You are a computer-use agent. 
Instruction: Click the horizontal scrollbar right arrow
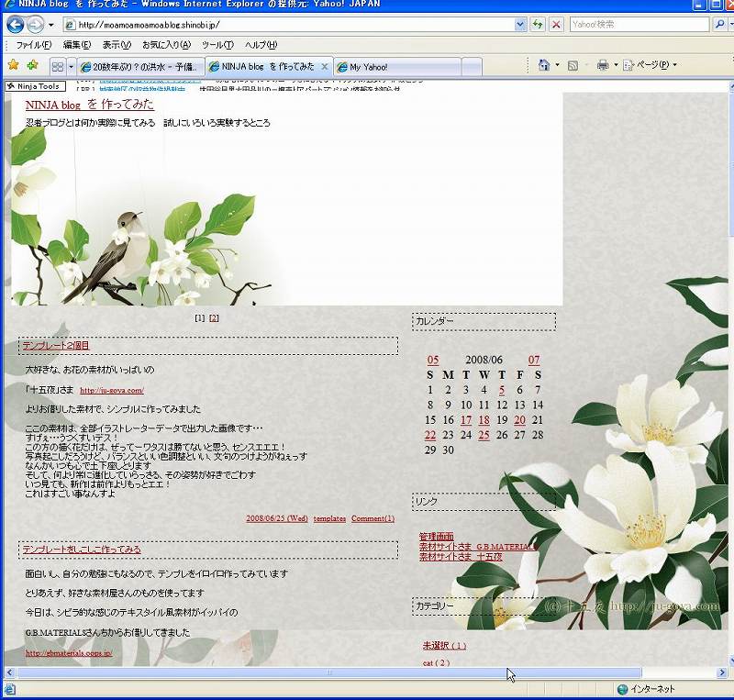pyautogui.click(x=721, y=672)
